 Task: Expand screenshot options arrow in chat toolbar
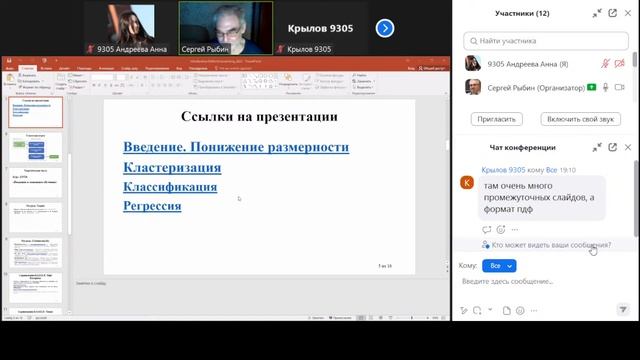pyautogui.click(x=490, y=309)
